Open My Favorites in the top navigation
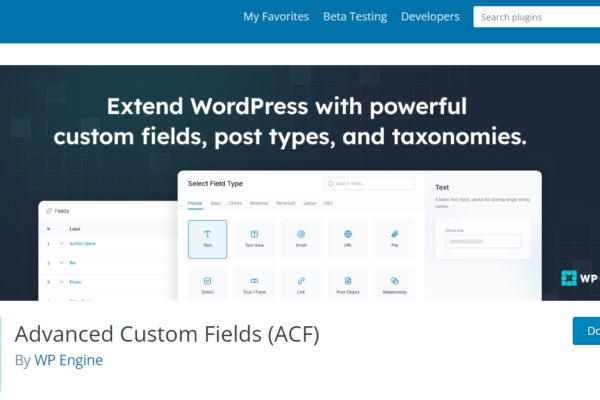Viewport: 600px width, 400px height. 276,17
